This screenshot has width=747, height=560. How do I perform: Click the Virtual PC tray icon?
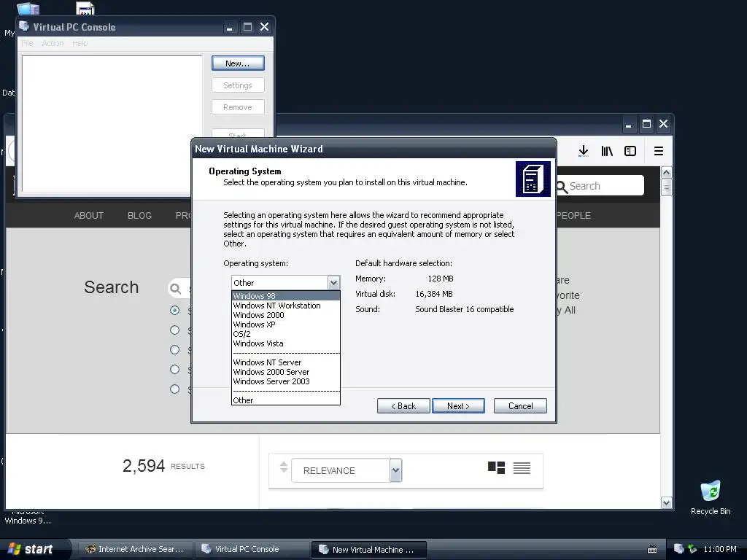pos(678,548)
